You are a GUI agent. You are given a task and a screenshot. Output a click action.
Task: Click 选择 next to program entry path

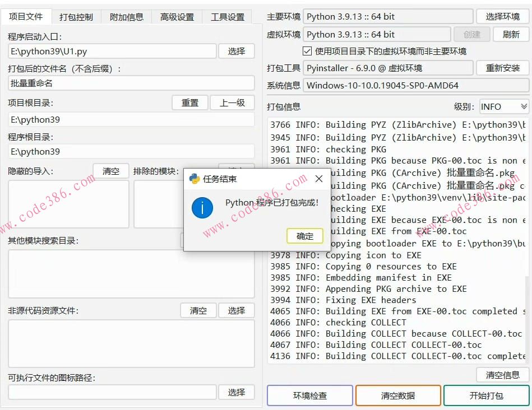pos(236,51)
